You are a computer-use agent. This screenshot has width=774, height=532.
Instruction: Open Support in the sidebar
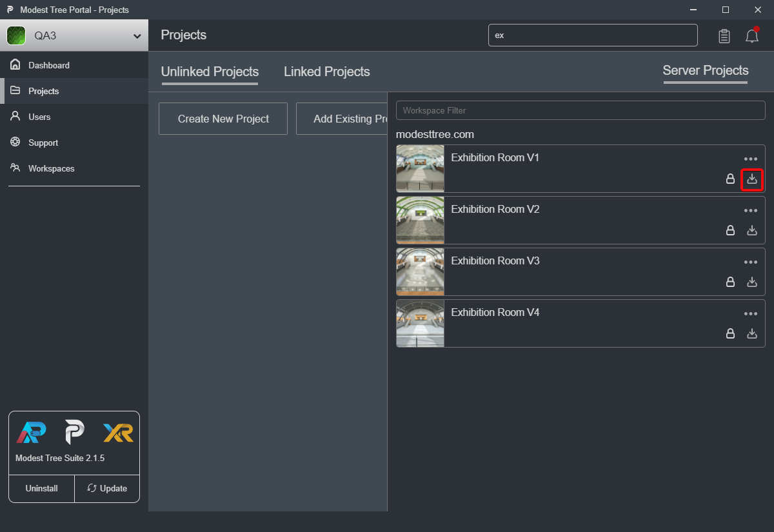(74, 143)
